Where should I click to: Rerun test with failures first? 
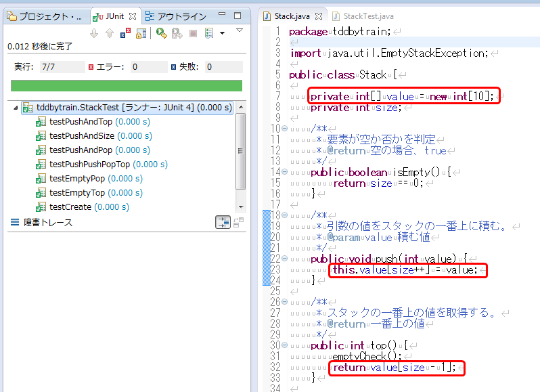(x=177, y=33)
